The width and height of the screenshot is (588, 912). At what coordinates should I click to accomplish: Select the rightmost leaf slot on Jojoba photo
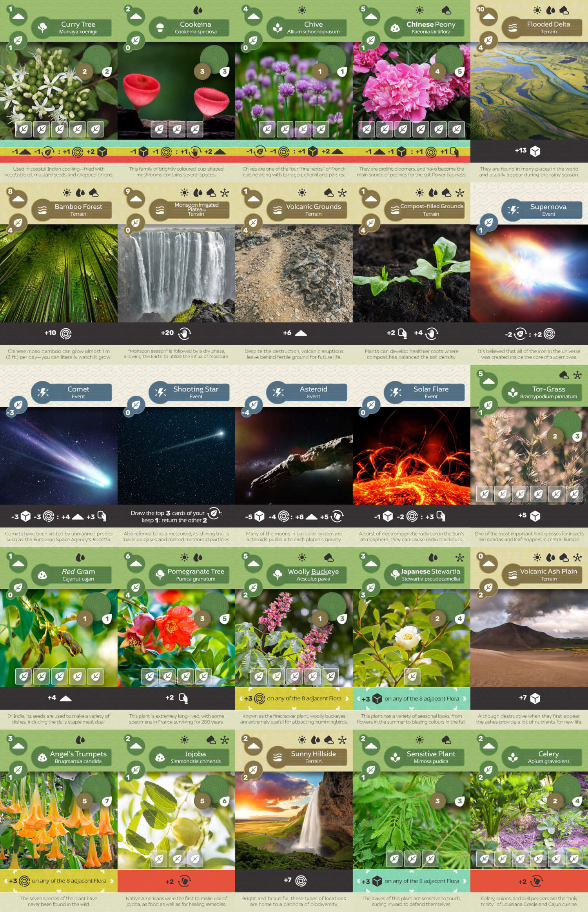coord(195,858)
